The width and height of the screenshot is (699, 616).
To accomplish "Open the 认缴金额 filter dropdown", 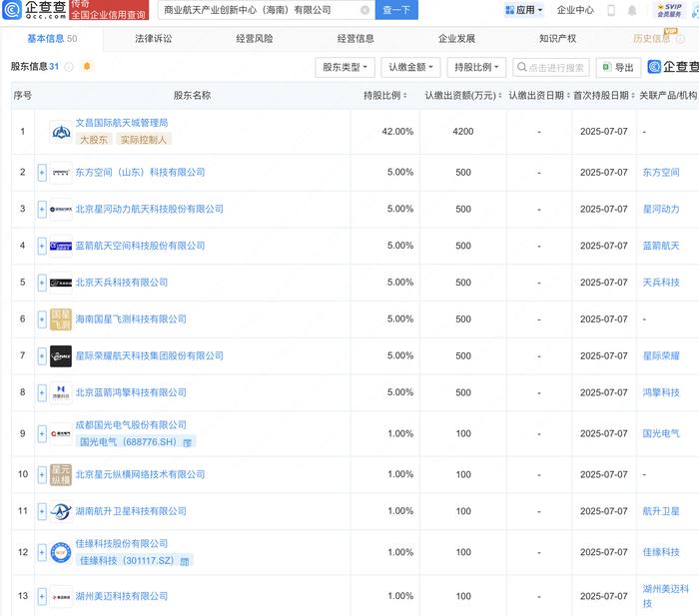I will click(410, 67).
